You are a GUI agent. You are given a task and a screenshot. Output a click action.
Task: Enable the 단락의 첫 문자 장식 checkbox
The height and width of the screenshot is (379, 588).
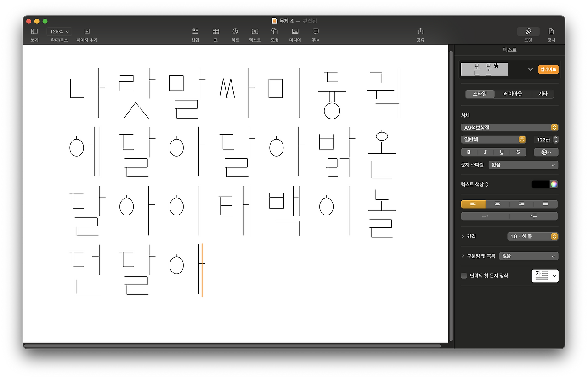click(464, 276)
